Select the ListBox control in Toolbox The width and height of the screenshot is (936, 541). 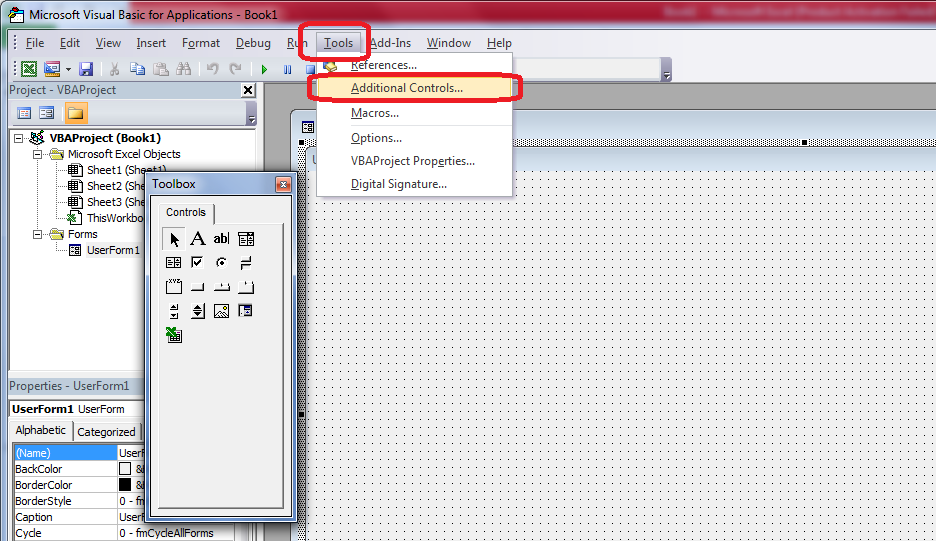pos(174,263)
